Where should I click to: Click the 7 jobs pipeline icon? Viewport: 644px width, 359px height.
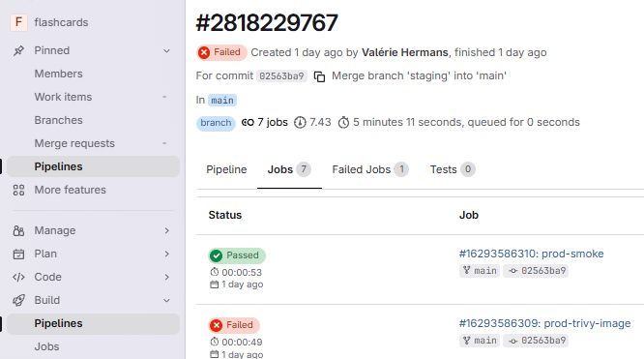click(248, 123)
